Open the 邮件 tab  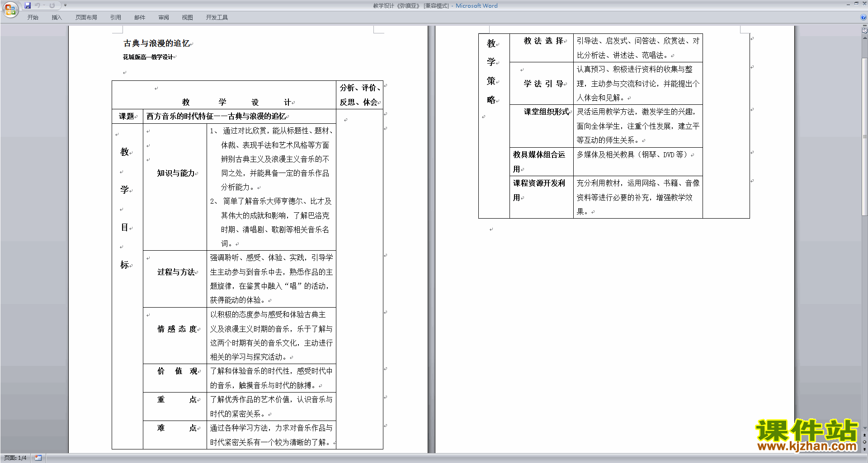click(x=140, y=18)
